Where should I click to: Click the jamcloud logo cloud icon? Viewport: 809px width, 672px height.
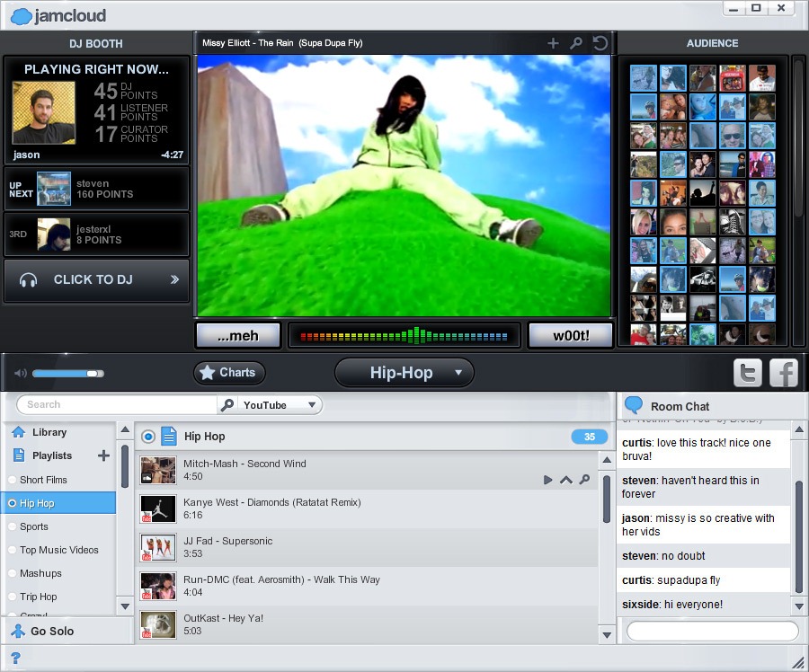[x=22, y=16]
